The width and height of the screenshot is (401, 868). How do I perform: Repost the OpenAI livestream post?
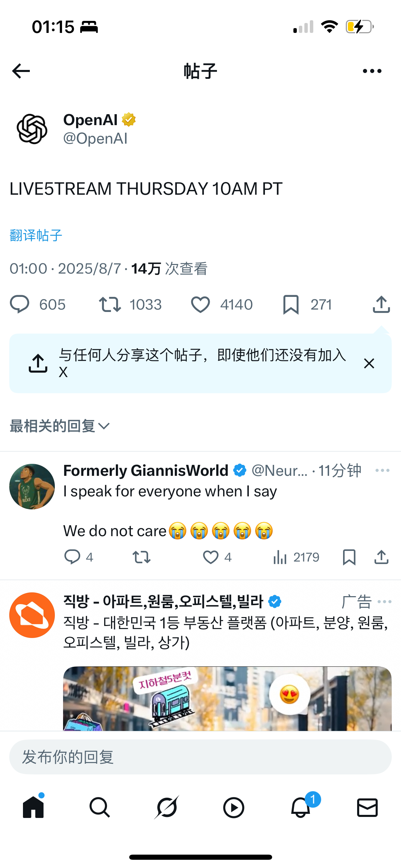110,304
